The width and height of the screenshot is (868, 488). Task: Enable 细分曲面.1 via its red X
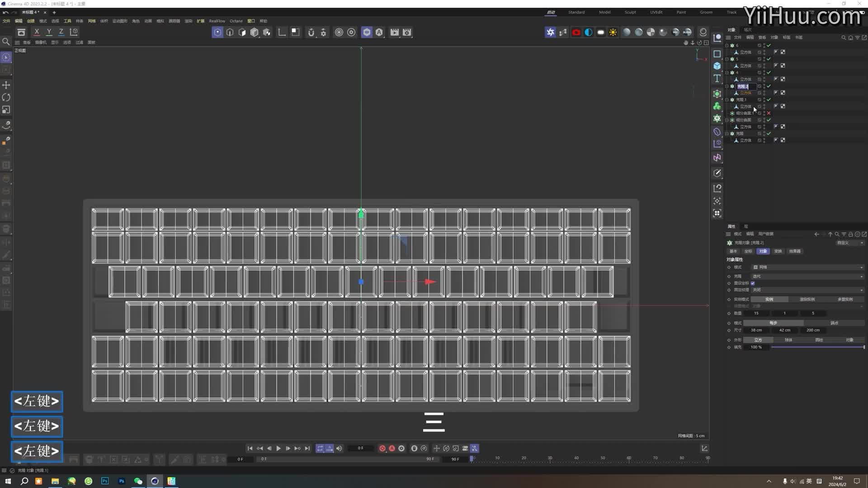[769, 113]
